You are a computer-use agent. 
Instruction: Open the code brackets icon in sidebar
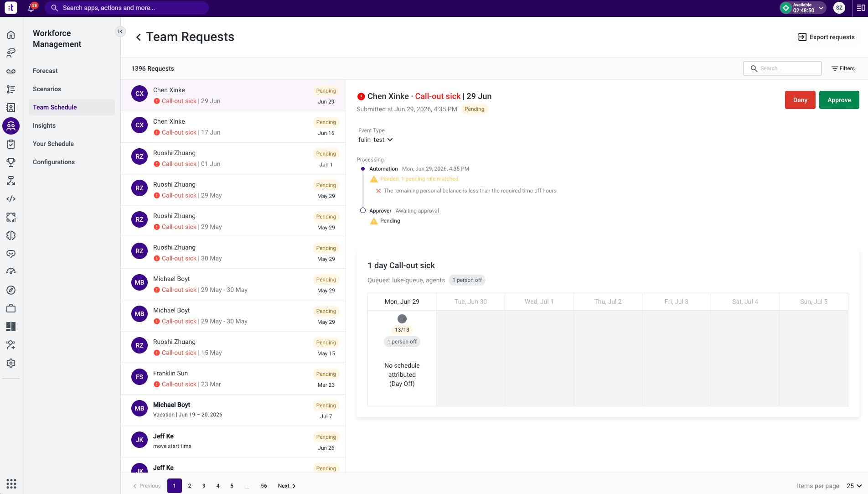11,199
